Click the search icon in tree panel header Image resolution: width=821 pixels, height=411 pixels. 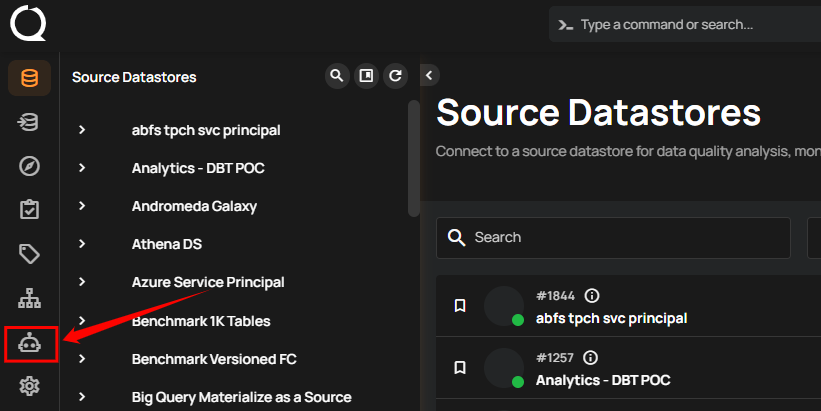(x=337, y=76)
